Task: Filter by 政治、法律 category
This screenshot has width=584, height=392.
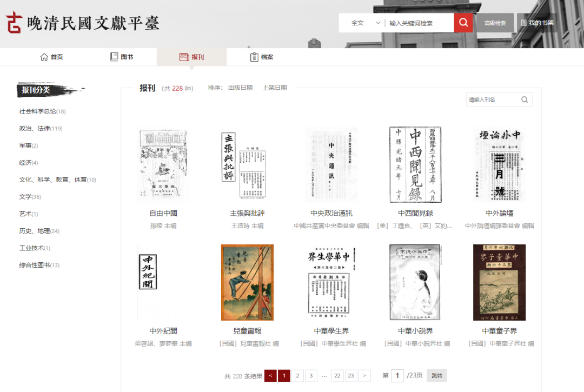Action: pos(41,129)
